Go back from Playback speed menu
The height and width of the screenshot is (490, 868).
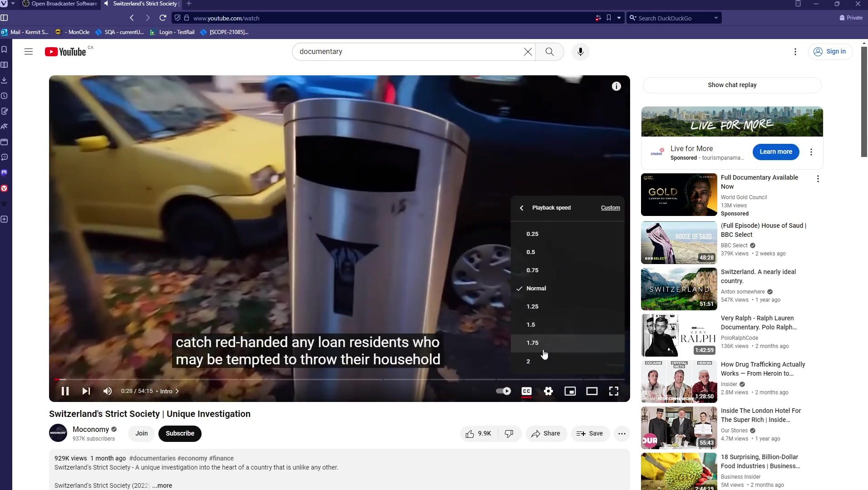click(x=522, y=208)
